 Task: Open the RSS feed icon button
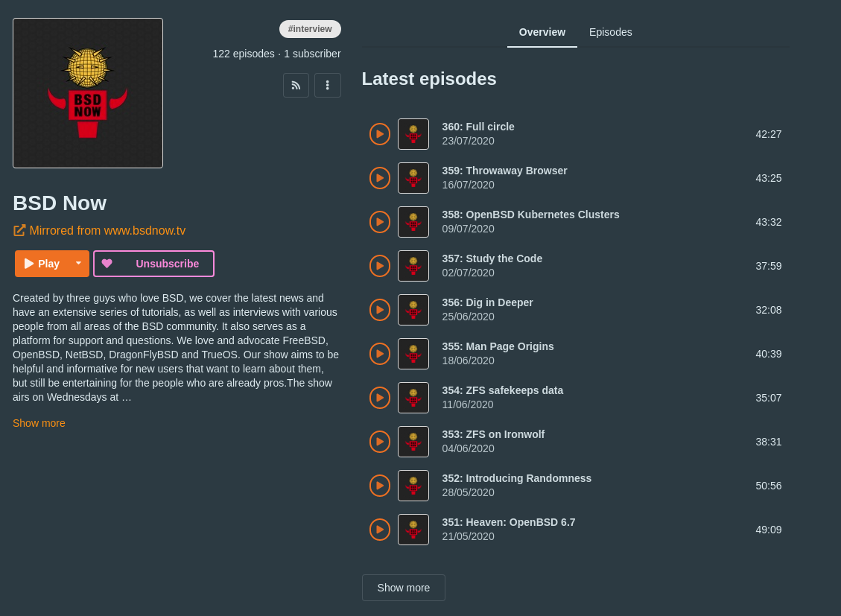(296, 85)
